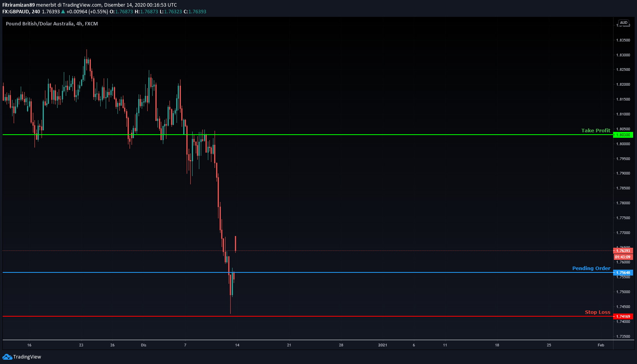637x364 pixels.
Task: Select the blue 1.75648 Pending Order price tag
Action: coord(623,273)
